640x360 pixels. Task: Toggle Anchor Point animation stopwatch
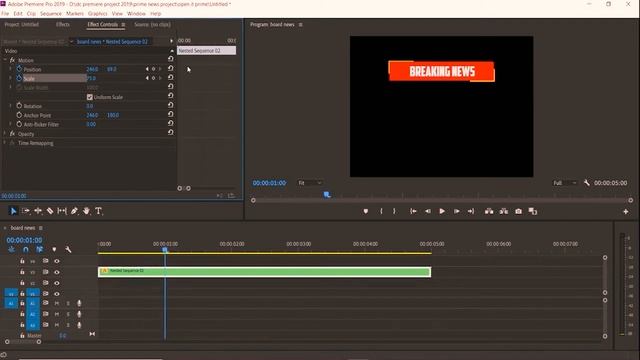tap(19, 115)
